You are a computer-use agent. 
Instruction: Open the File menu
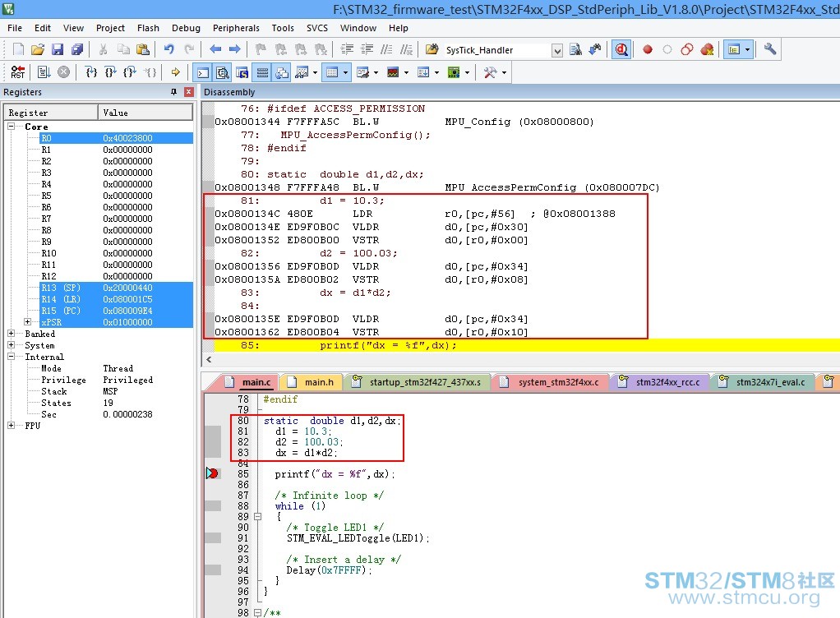15,28
